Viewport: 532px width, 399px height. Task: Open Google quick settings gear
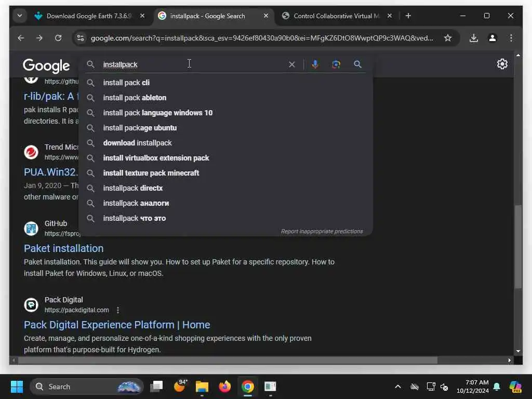point(502,64)
